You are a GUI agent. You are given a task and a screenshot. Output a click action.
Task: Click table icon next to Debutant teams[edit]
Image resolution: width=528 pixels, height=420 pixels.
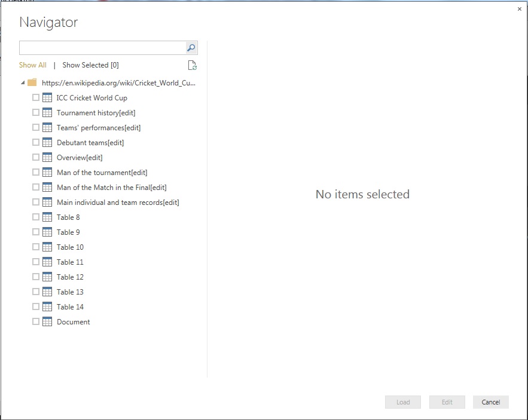47,142
